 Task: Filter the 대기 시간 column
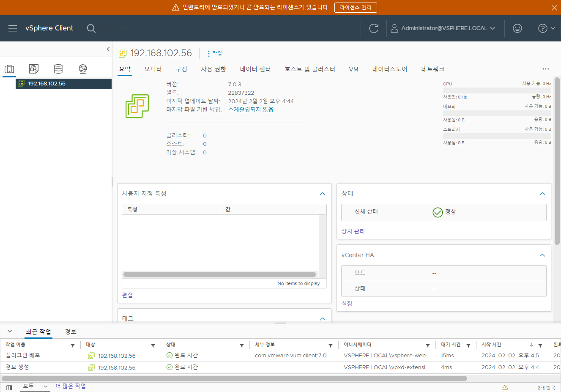pyautogui.click(x=468, y=345)
